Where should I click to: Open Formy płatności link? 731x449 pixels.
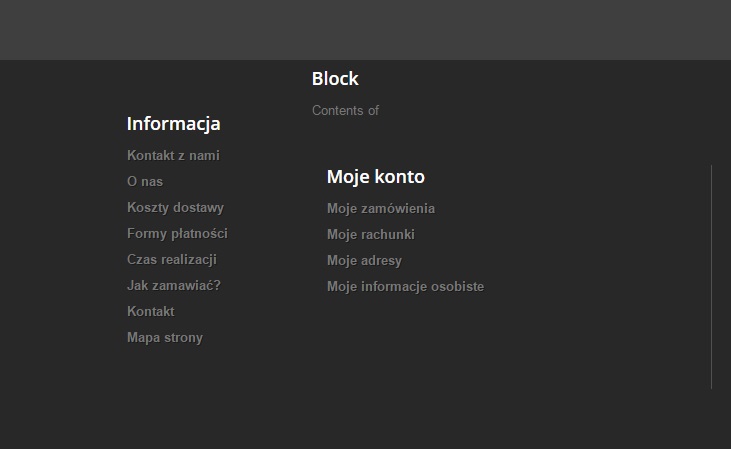coord(177,234)
